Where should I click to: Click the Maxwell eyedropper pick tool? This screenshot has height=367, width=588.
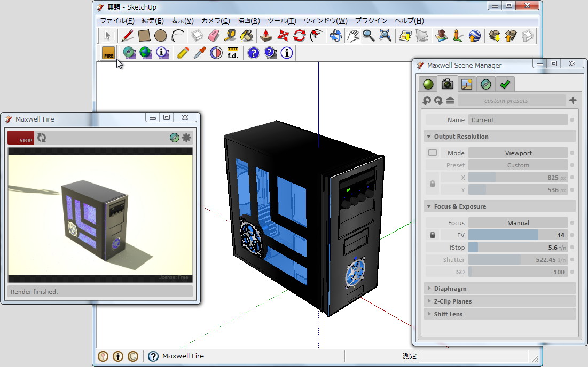click(x=199, y=53)
